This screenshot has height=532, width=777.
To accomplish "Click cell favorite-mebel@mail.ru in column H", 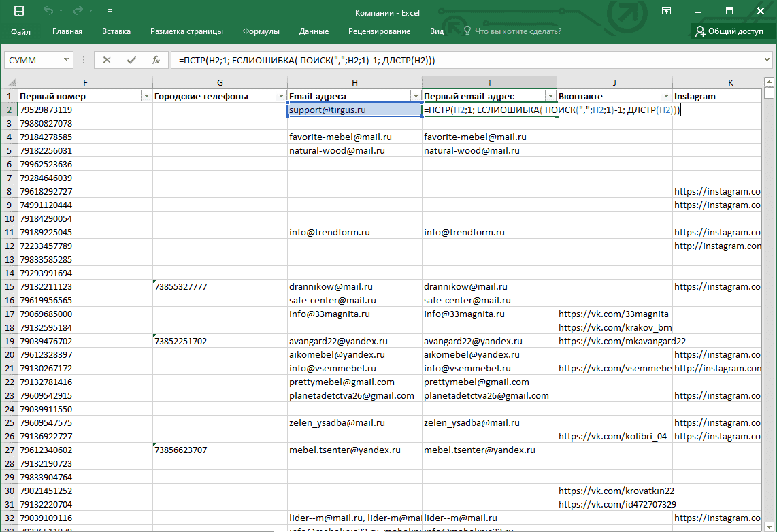I will [x=354, y=137].
